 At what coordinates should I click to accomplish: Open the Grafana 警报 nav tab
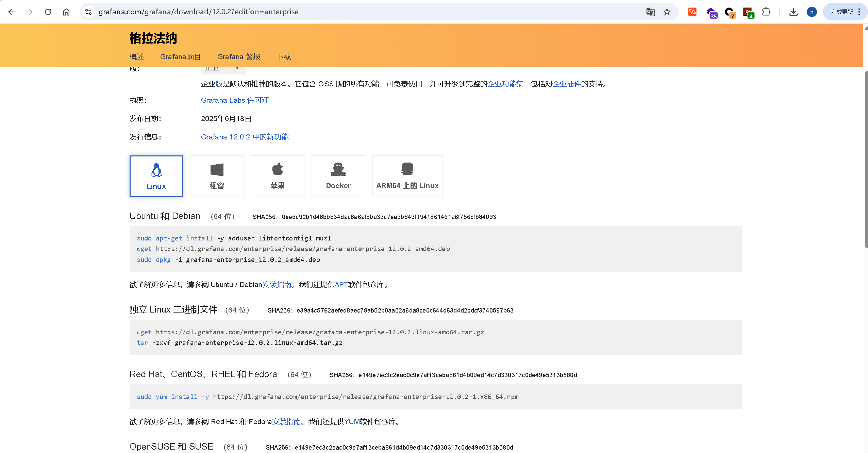[239, 57]
